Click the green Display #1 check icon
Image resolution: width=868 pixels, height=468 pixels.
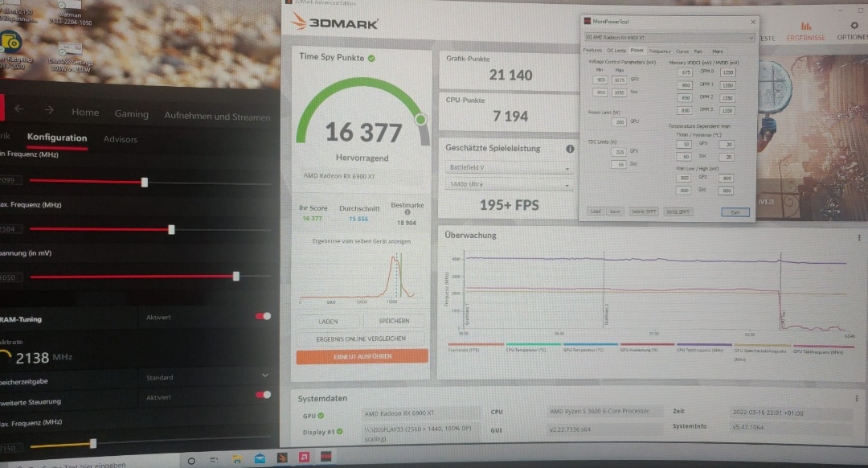tap(339, 432)
